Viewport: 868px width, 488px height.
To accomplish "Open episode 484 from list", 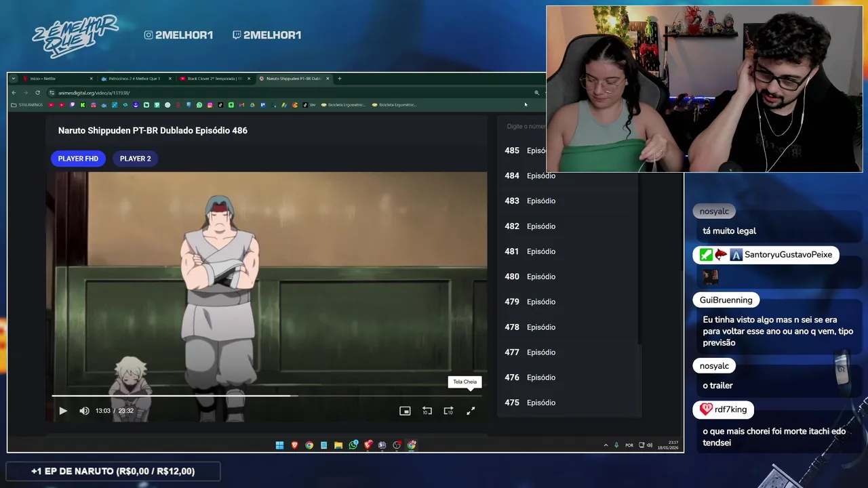I will (568, 176).
